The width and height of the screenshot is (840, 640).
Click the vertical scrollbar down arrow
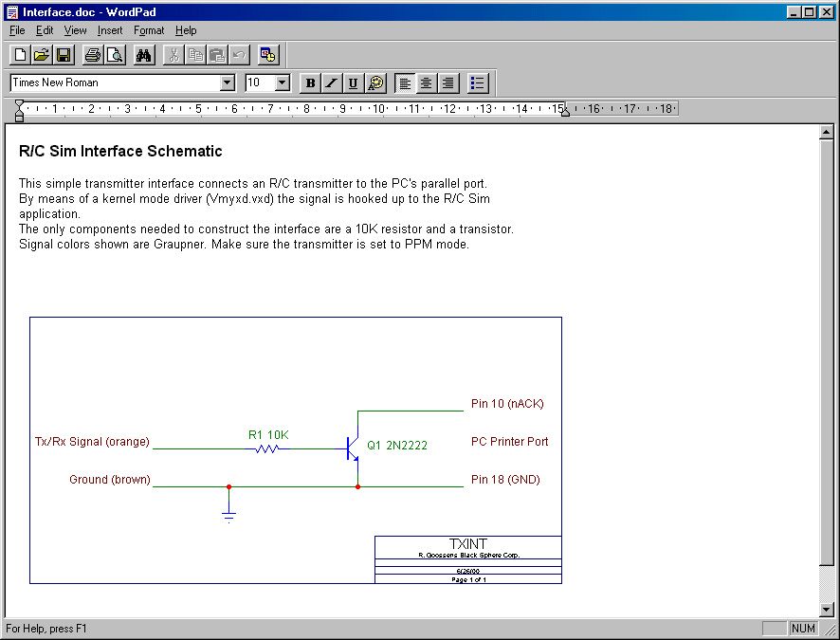(x=826, y=609)
